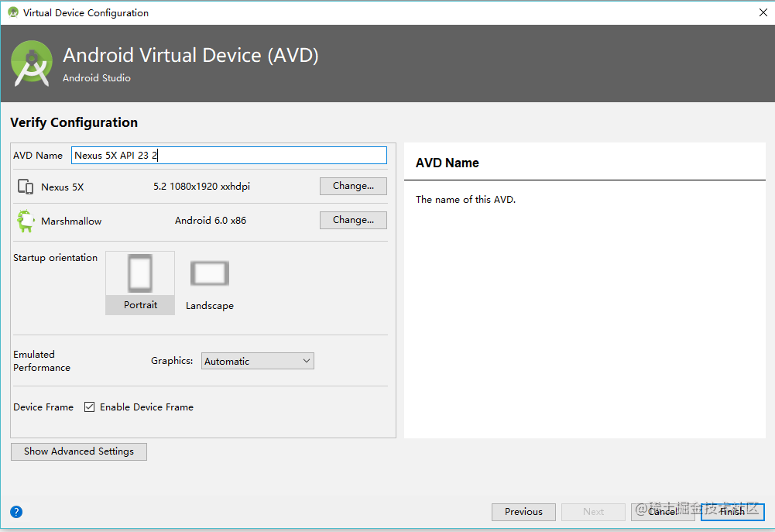Screen dimensions: 775x532
Task: Click the small Android icon in title bar
Action: tap(13, 12)
